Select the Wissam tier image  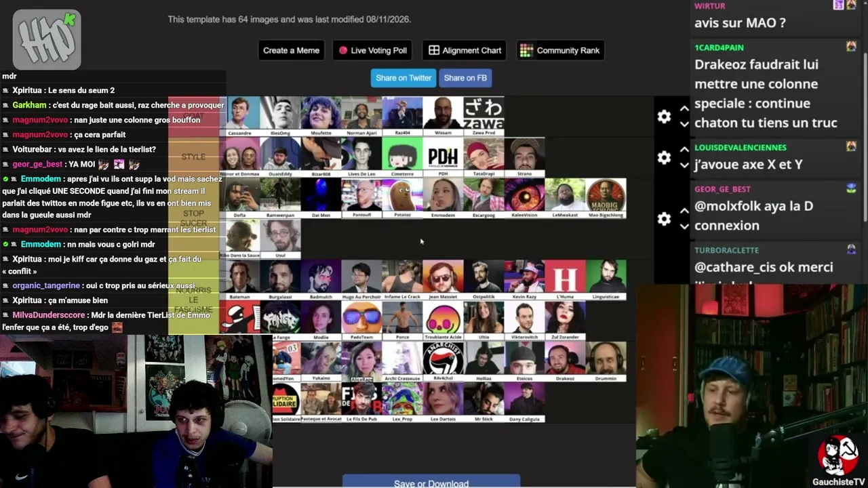443,117
